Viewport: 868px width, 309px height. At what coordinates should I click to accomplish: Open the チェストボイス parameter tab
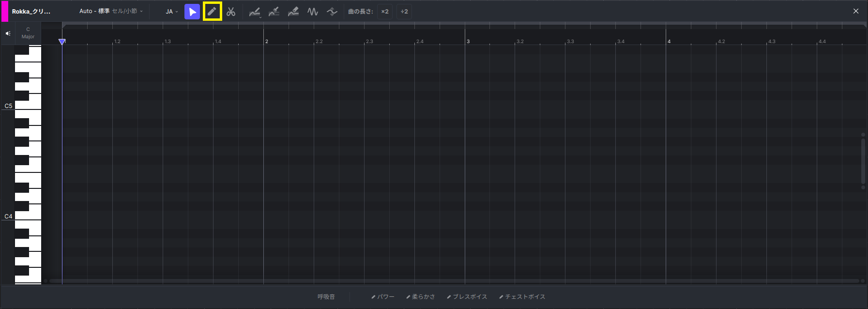[x=522, y=297]
